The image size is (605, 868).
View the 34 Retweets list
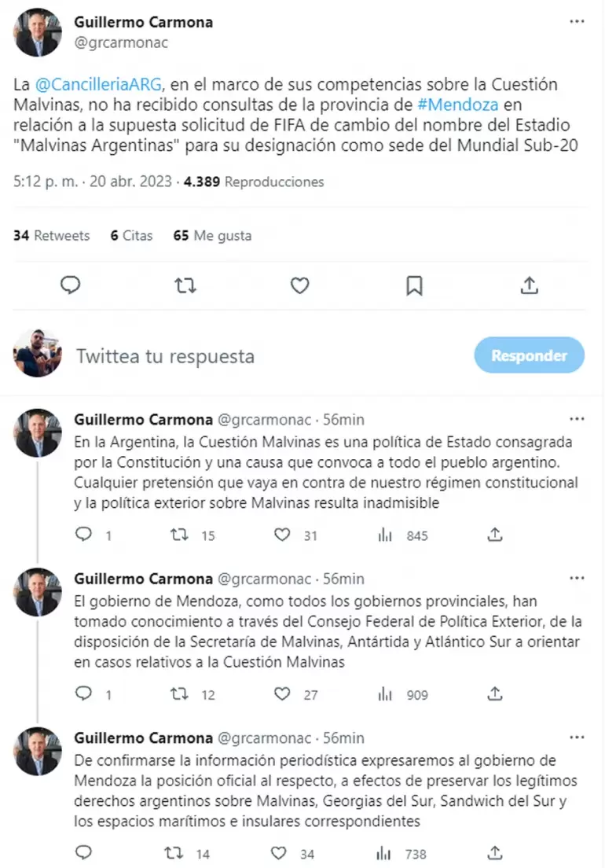click(x=51, y=235)
